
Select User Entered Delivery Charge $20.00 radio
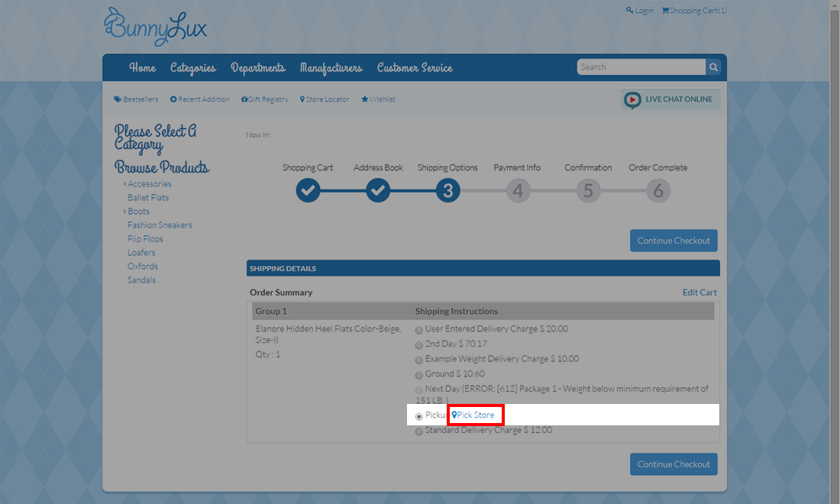(x=419, y=330)
